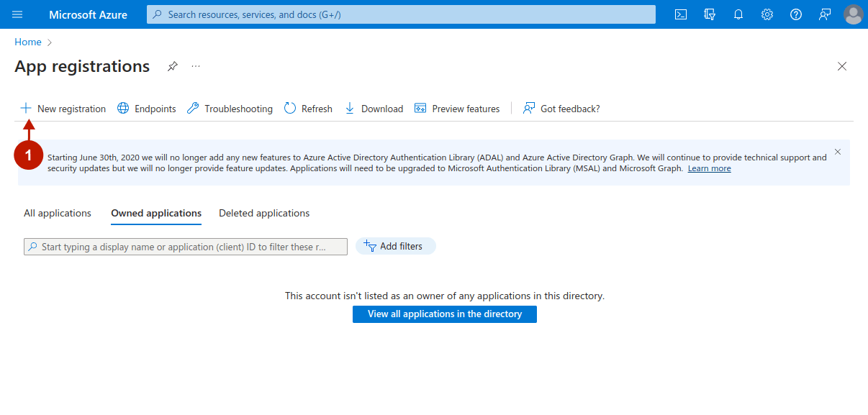Open the Help question mark menu
This screenshot has height=415, width=868.
click(796, 14)
